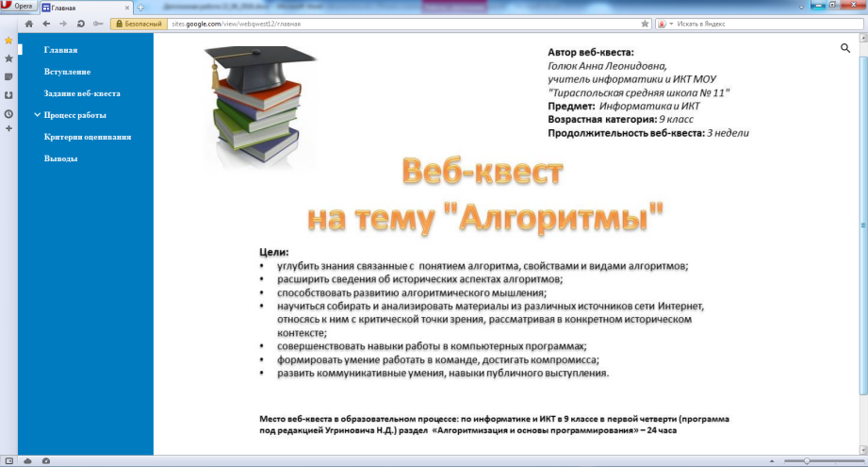Screen dimensions: 868x467
Task: Close the Главная browser tab
Action: [128, 7]
